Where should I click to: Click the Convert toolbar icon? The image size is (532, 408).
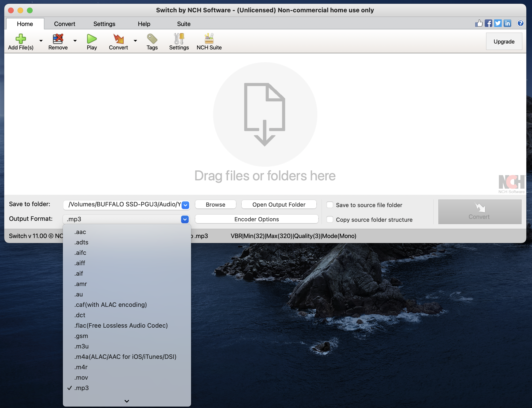click(x=118, y=39)
